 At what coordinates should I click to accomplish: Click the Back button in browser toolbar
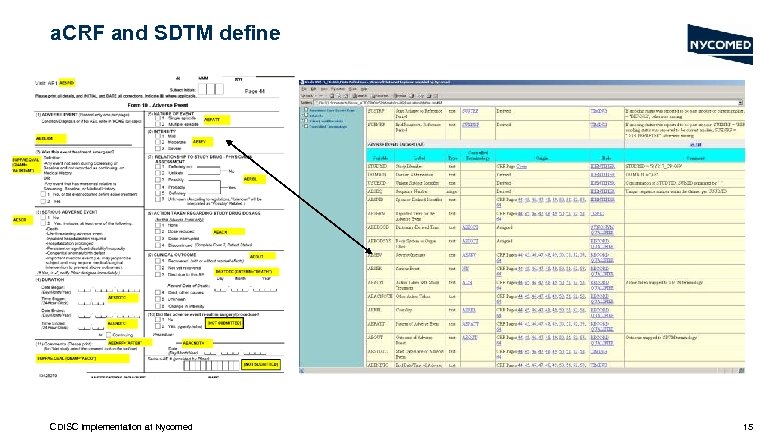coord(307,95)
